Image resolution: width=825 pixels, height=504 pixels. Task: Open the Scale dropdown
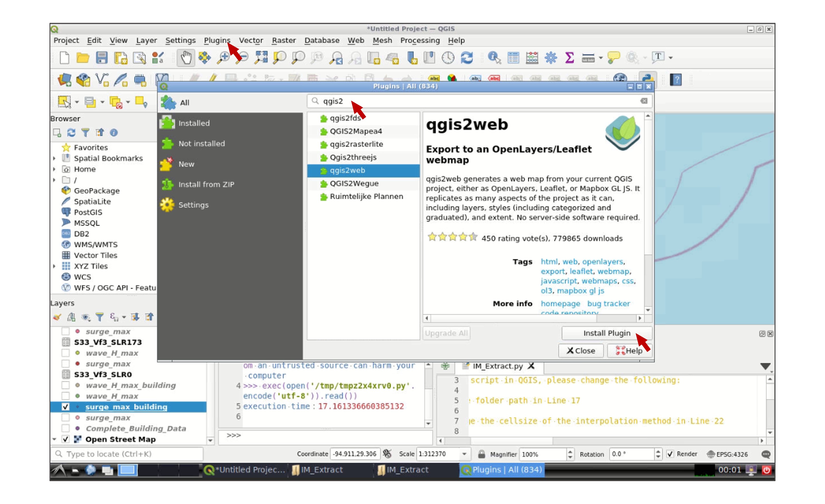click(x=464, y=454)
